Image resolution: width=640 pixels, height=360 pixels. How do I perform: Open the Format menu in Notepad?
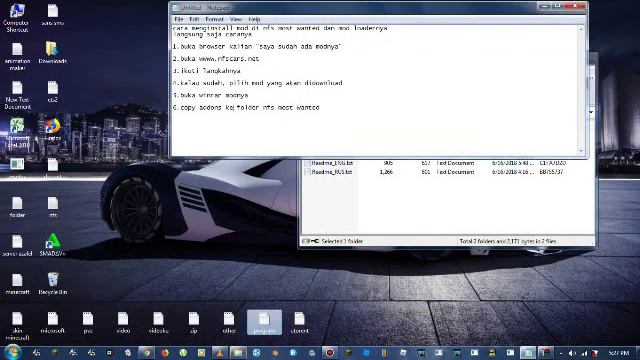[x=214, y=19]
